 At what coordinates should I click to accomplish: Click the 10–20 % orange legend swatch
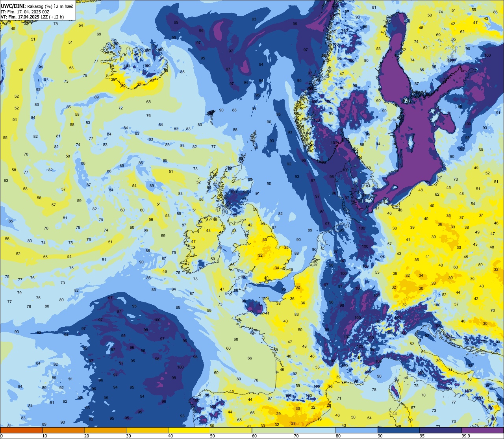pos(63,430)
